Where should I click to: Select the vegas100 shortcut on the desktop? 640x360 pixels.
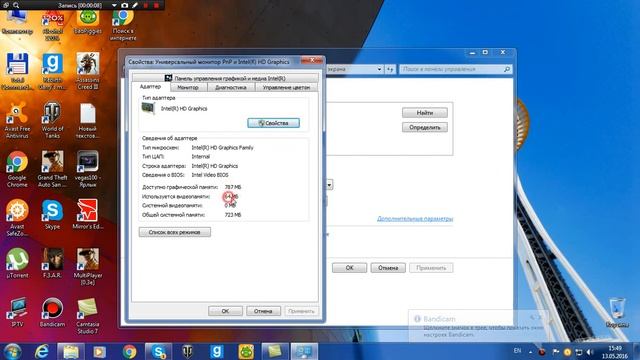click(x=87, y=169)
